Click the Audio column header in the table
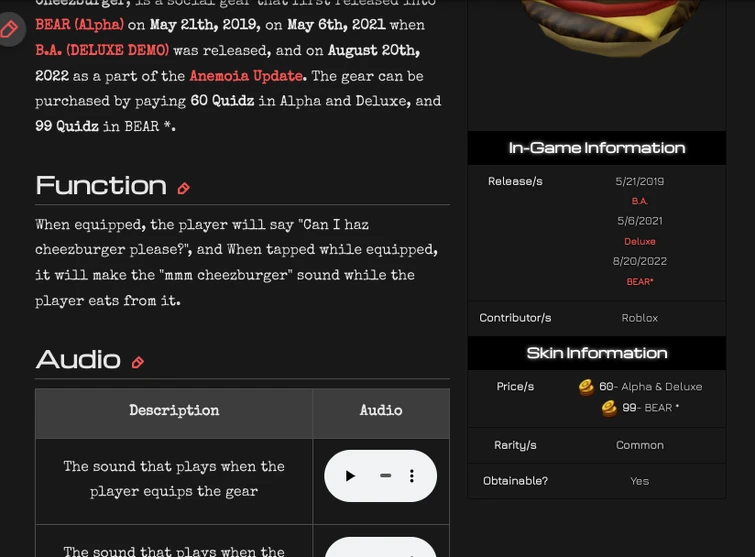Viewport: 755px width, 557px height. pos(381,411)
